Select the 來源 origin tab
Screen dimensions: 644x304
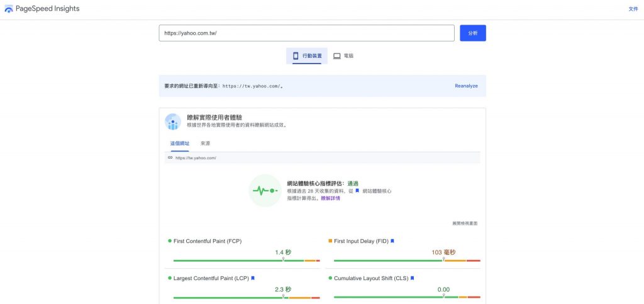(206, 144)
